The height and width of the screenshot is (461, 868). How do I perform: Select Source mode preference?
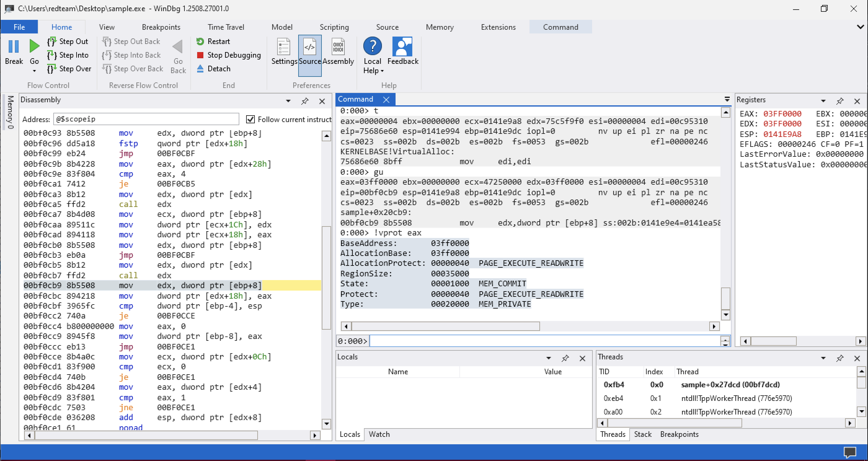point(310,55)
